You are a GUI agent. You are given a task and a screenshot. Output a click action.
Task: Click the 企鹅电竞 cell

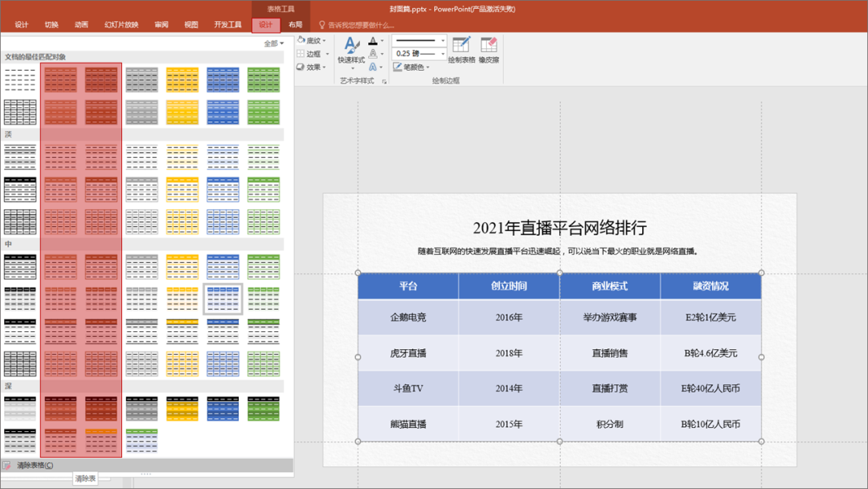coord(408,318)
